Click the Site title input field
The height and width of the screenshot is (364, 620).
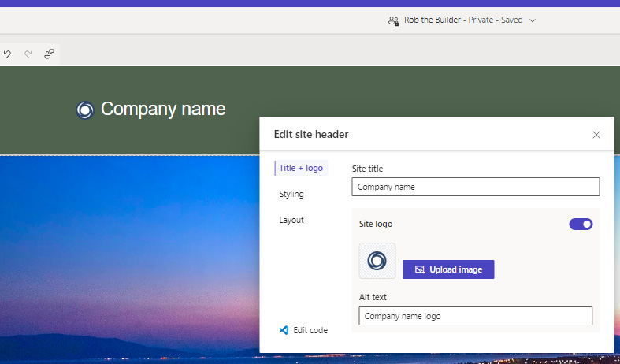point(476,187)
